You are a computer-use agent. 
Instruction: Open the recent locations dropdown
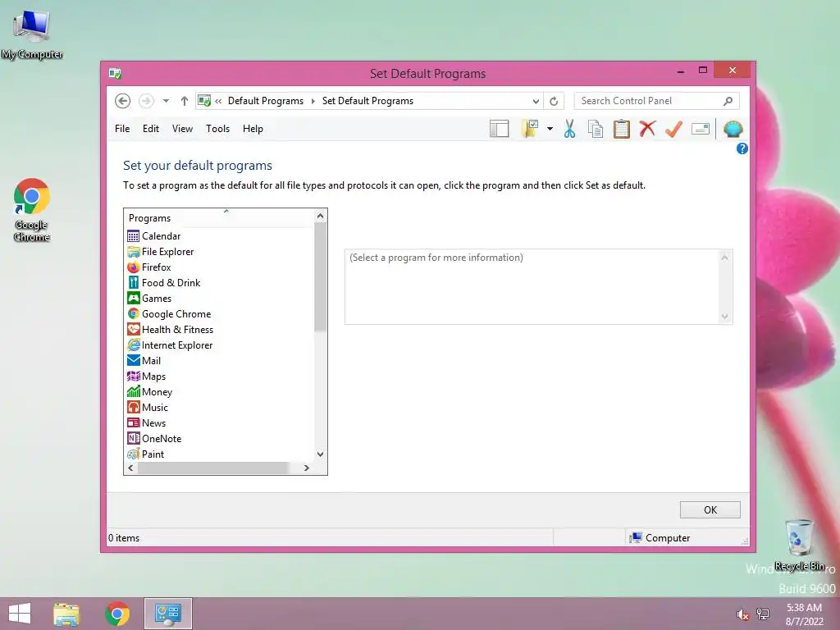(x=166, y=101)
